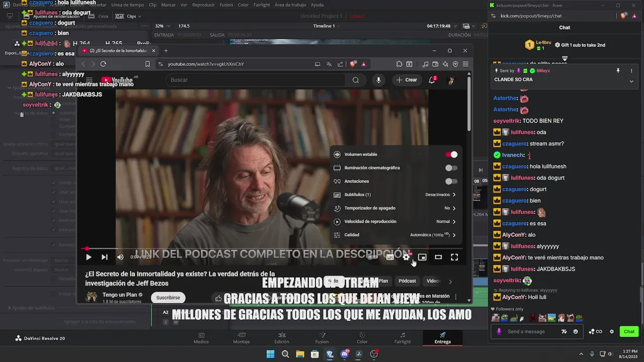Open DaVinci Área de trabajo menu
Screen dimensions: 644x362
(x=290, y=5)
